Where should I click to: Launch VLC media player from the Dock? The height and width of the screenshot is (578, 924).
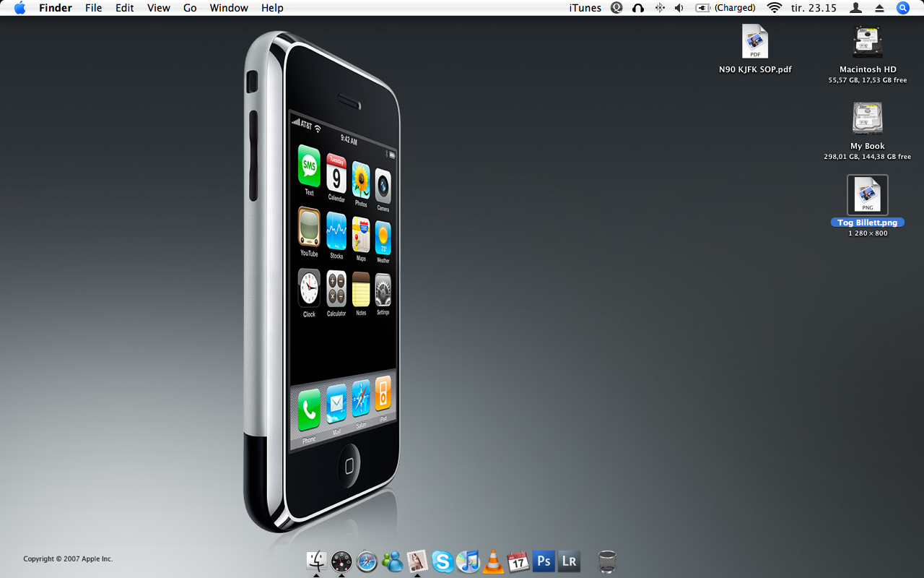[x=493, y=561]
